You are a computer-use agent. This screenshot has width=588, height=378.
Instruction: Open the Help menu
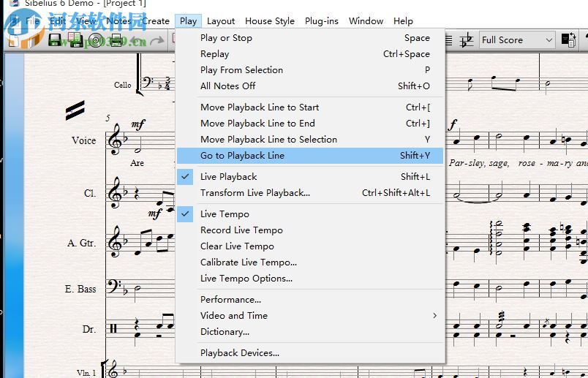[403, 21]
